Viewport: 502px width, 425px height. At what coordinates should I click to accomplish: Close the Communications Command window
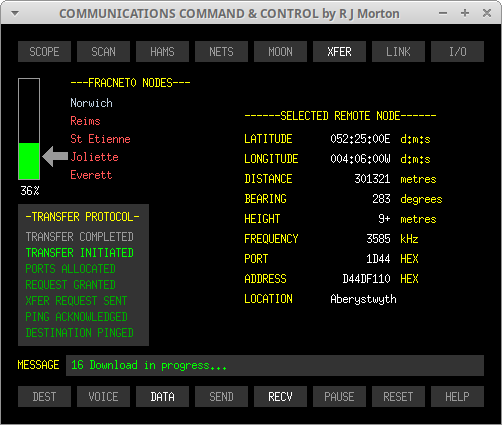coord(487,13)
